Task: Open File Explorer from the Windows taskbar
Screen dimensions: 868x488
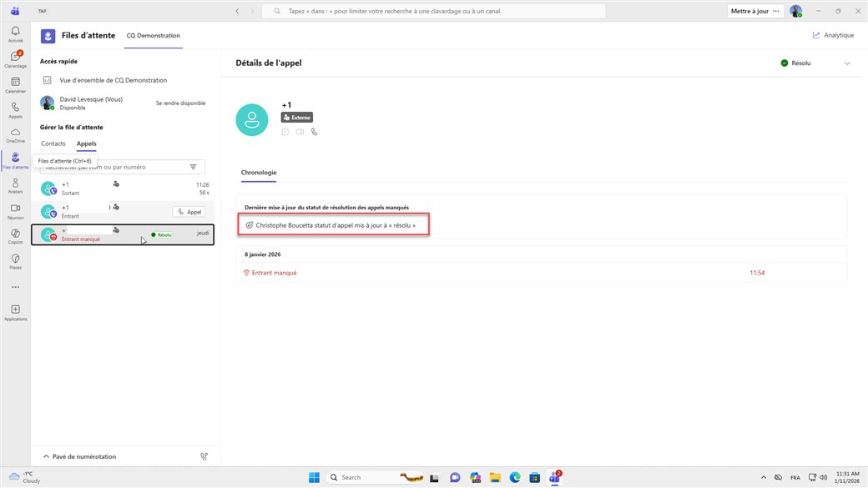Action: point(495,478)
